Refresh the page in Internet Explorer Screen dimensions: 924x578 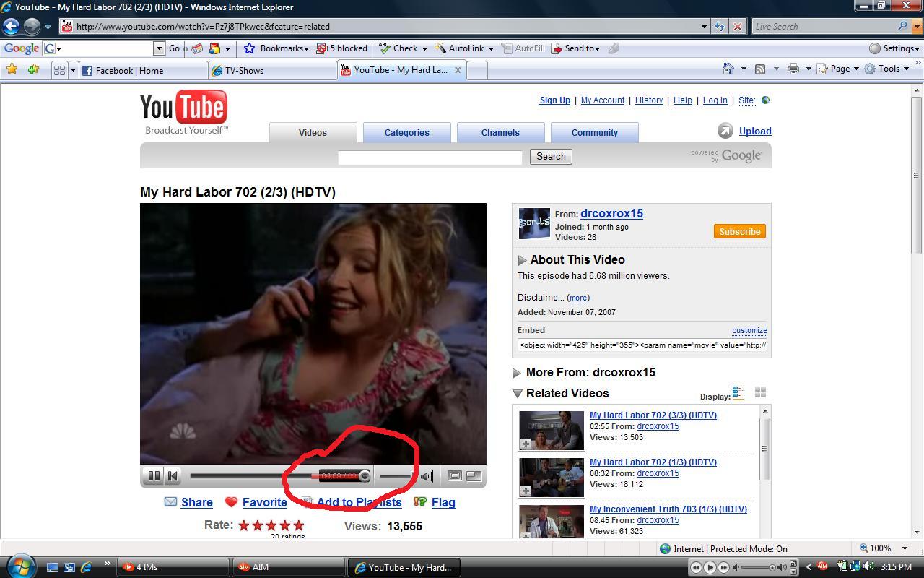pyautogui.click(x=720, y=27)
